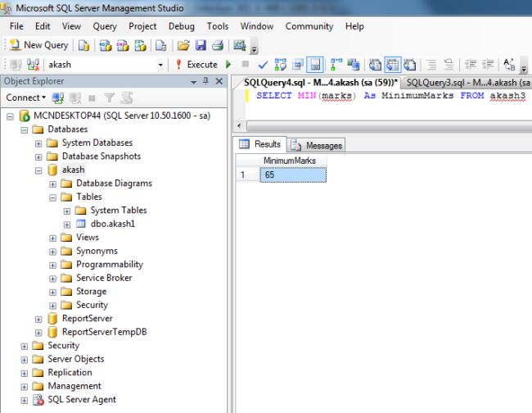Save the query with floppy disk icon
The height and width of the screenshot is (413, 532).
coord(201,45)
